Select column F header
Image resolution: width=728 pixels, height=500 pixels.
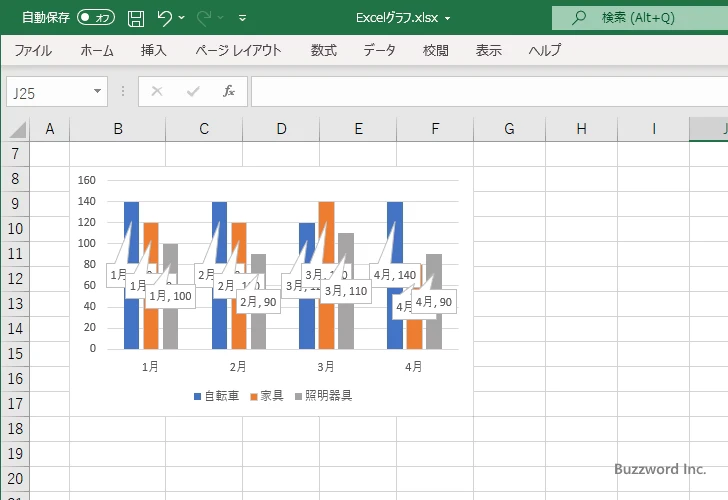[x=435, y=129]
